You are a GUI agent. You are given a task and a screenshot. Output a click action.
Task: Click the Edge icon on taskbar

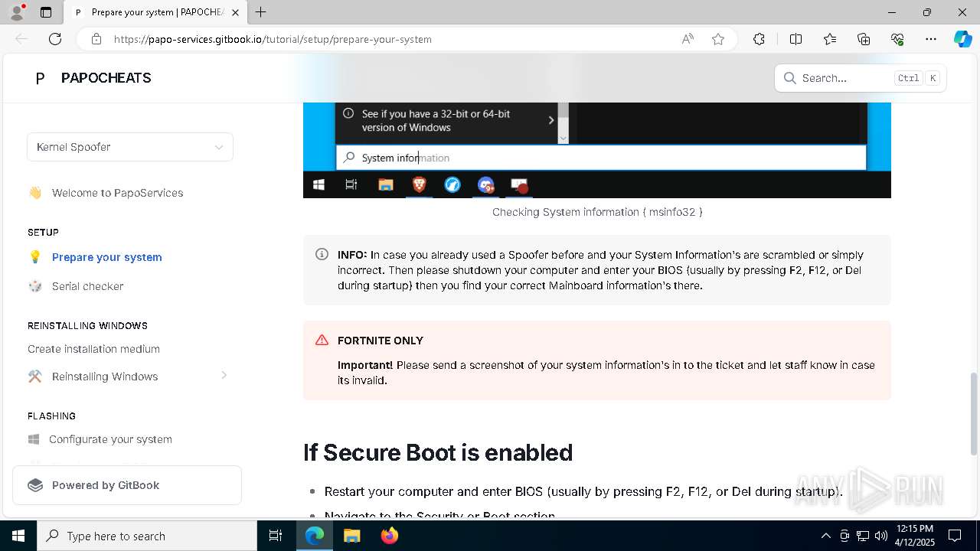pyautogui.click(x=315, y=536)
